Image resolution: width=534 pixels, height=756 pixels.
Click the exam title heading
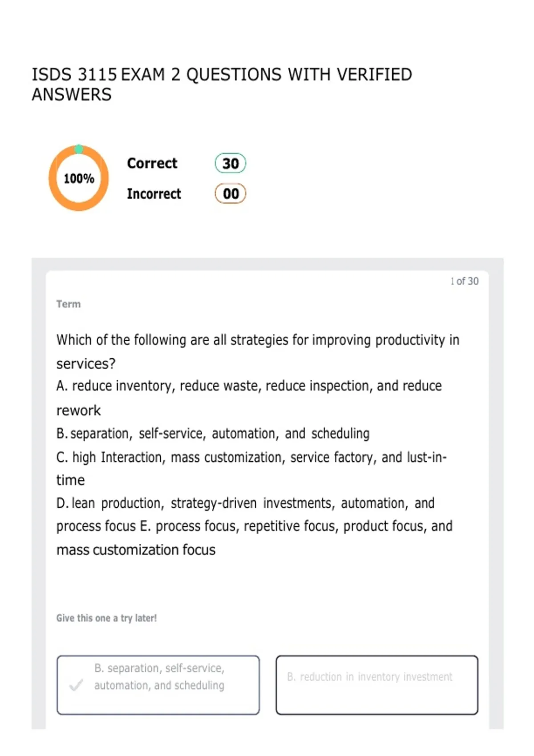222,84
